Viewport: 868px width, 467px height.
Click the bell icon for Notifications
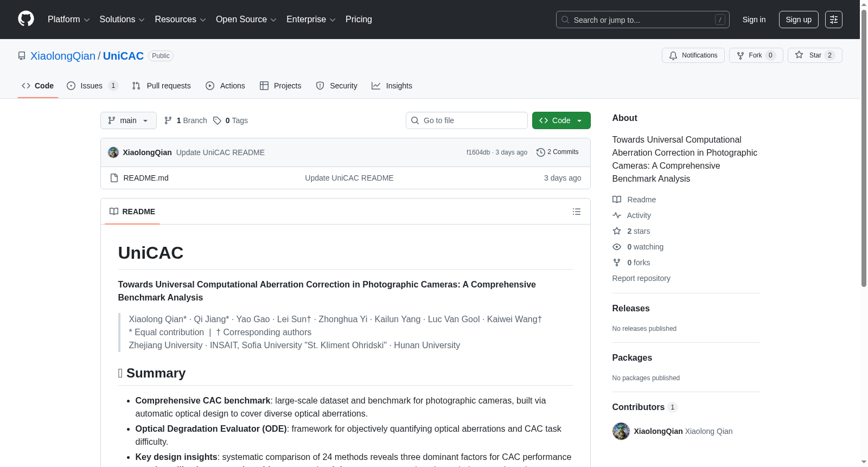coord(673,55)
